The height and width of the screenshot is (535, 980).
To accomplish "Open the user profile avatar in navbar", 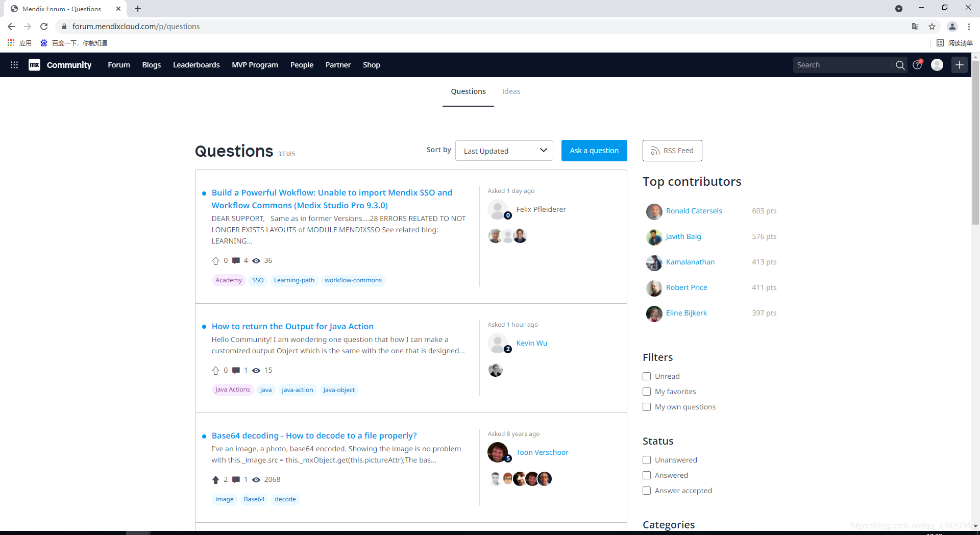I will (937, 65).
